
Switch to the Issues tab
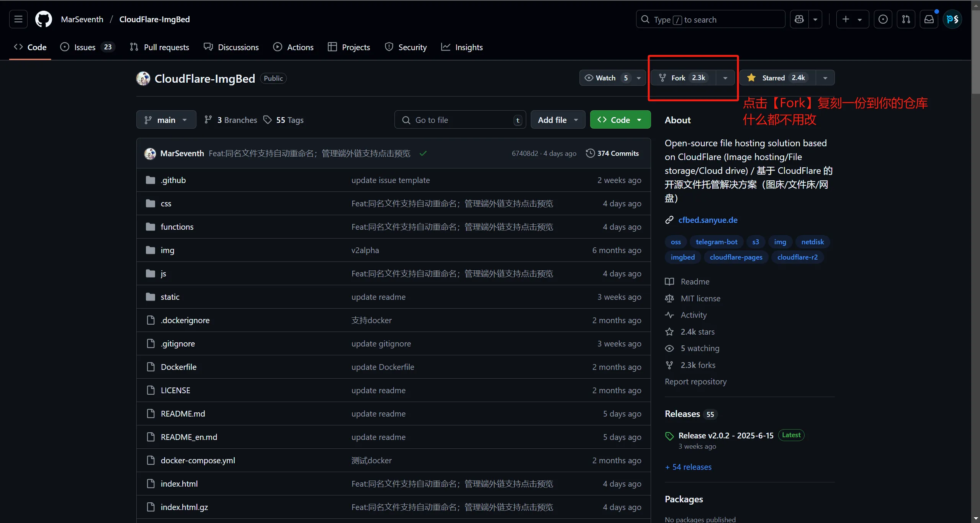[87, 47]
